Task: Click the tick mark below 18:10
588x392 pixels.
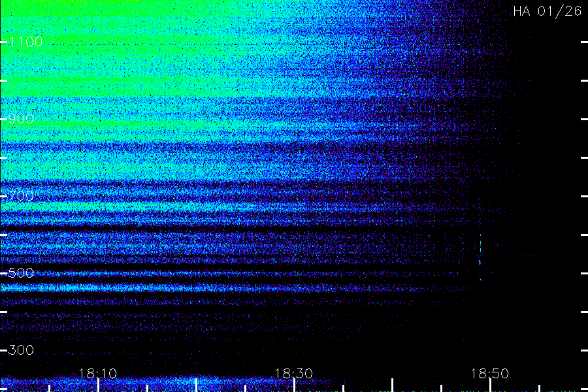Action: [x=98, y=385]
